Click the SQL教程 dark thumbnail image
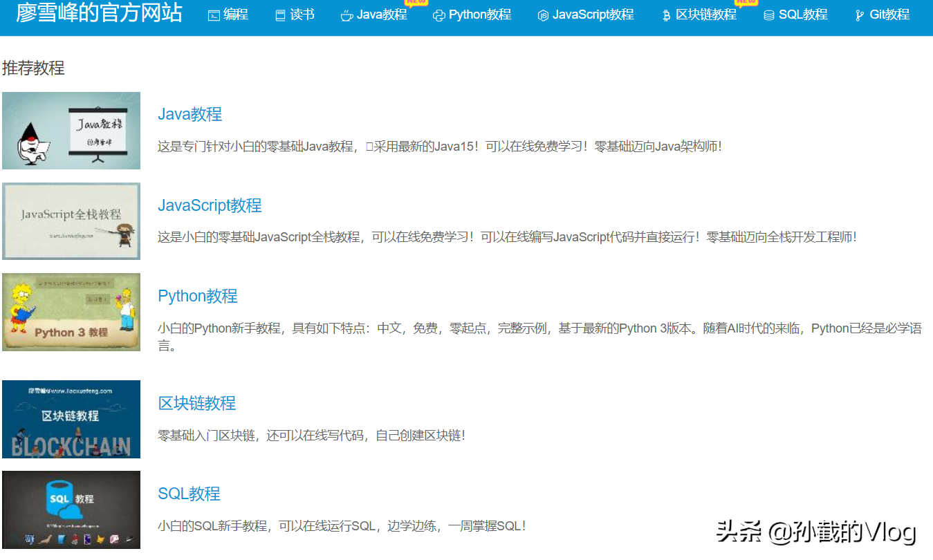 tap(71, 510)
